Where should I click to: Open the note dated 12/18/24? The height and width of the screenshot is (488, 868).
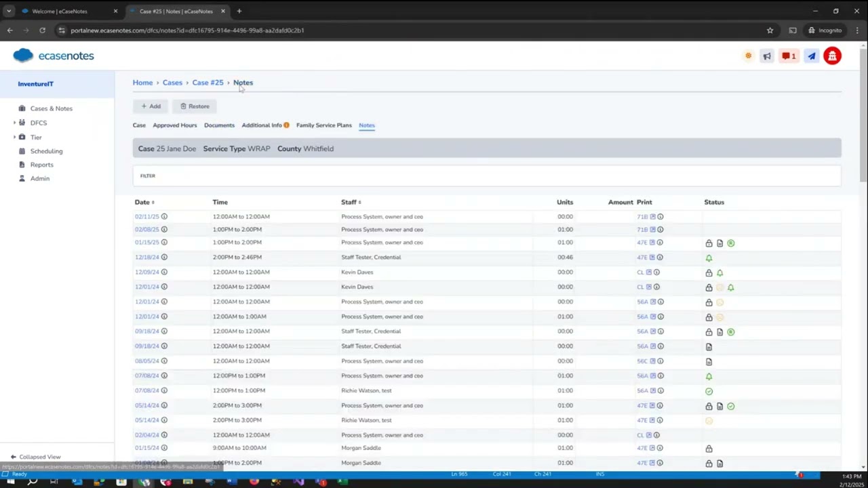[146, 258]
